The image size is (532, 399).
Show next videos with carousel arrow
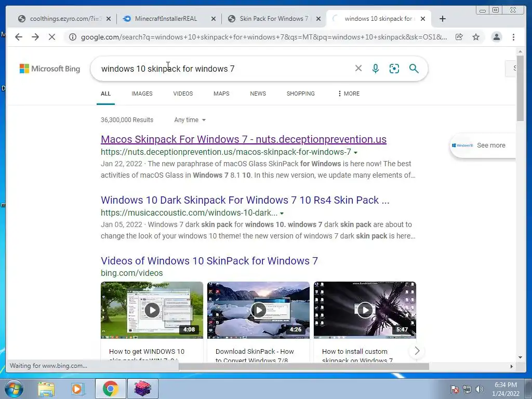(x=417, y=351)
